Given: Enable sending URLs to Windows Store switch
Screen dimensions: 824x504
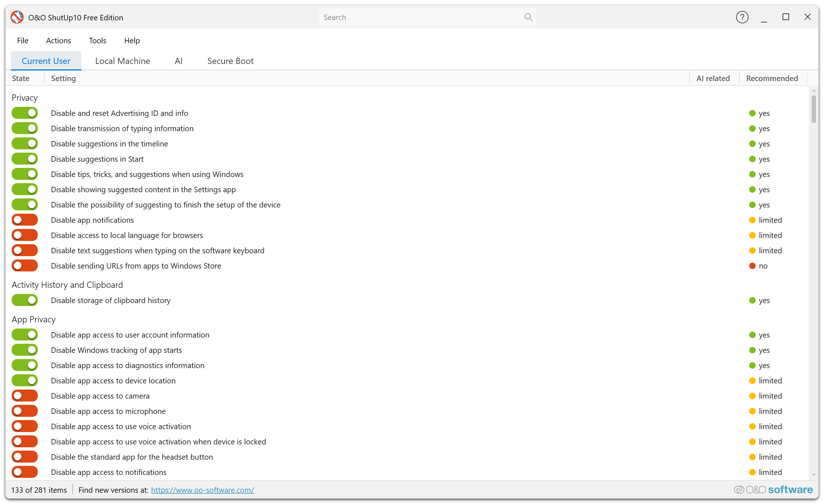Looking at the screenshot, I should (x=25, y=266).
